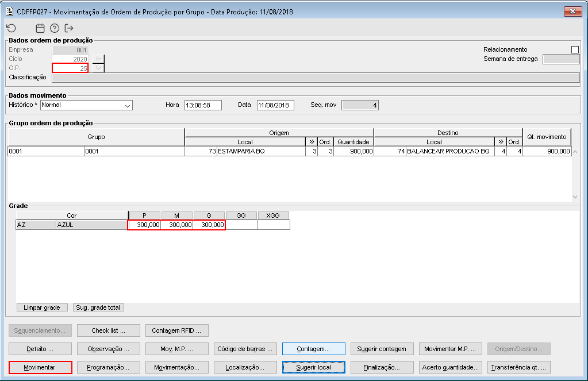The image size is (588, 381).
Task: Click the grade G size cell
Action: point(209,225)
